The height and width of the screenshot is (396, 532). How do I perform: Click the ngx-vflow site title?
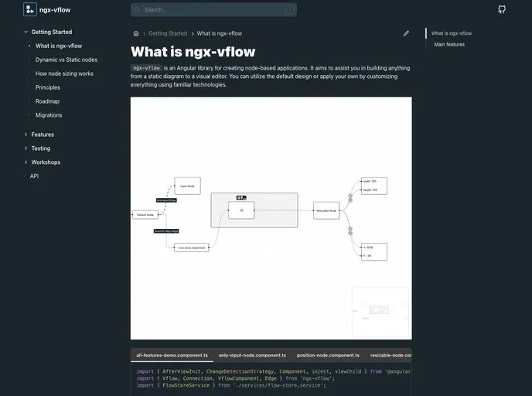pyautogui.click(x=55, y=10)
